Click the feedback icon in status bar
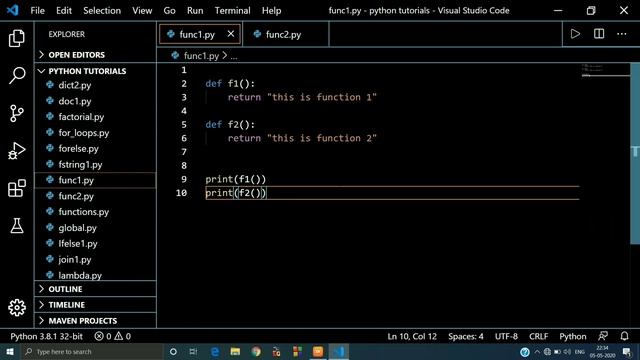This screenshot has height=360, width=640. [x=603, y=336]
